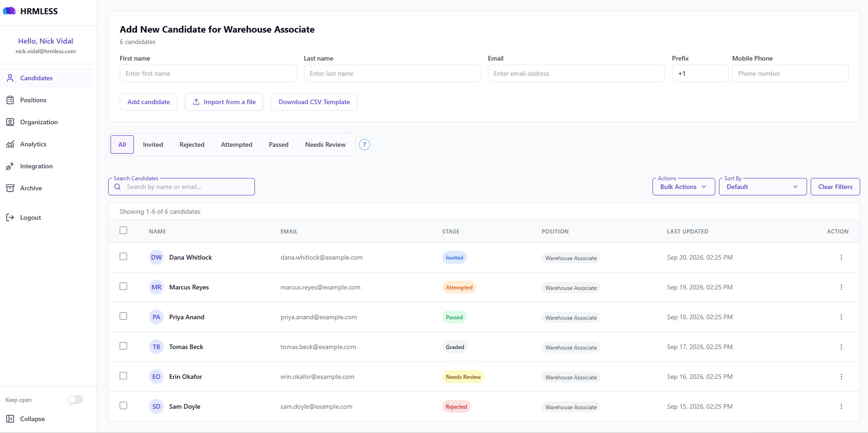Click Erin Okafor's row checkbox
The image size is (868, 433).
123,376
